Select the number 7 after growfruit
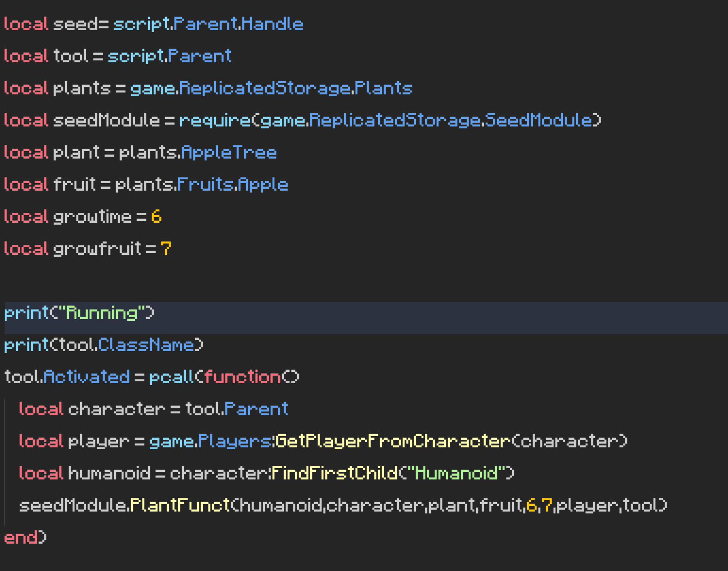Screen dimensions: 728x571 pos(166,248)
